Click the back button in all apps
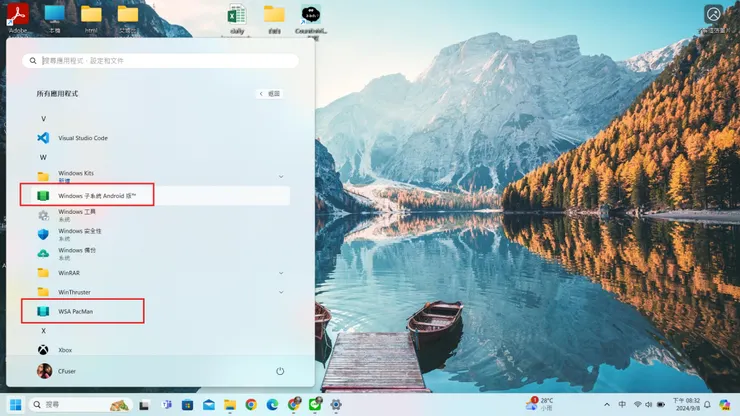740x416 pixels. click(x=269, y=93)
